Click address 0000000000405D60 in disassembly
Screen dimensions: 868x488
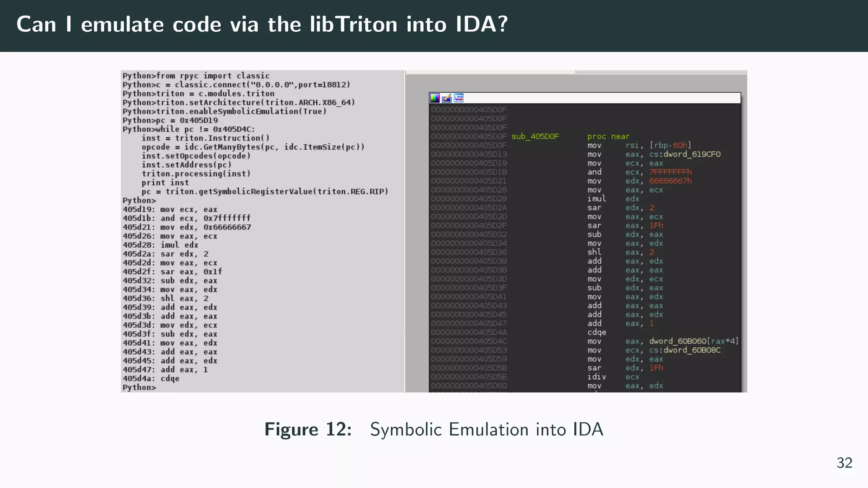[x=469, y=385]
